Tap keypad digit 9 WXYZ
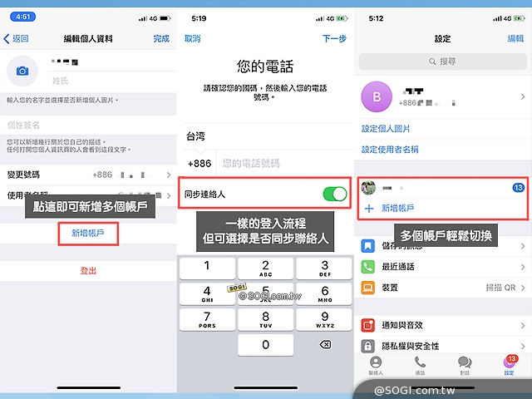 324,319
